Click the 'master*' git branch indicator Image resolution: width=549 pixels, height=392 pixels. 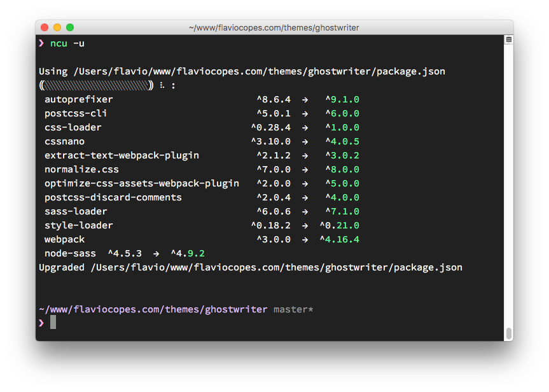(x=293, y=310)
